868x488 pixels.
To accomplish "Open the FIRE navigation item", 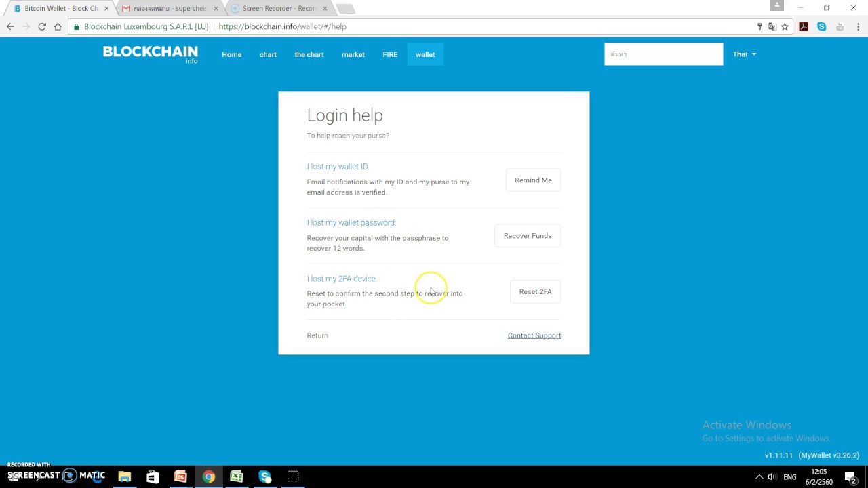I will click(390, 54).
